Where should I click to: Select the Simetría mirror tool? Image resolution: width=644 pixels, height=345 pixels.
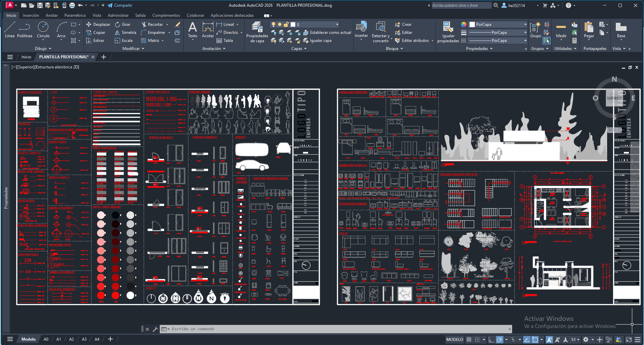click(126, 33)
